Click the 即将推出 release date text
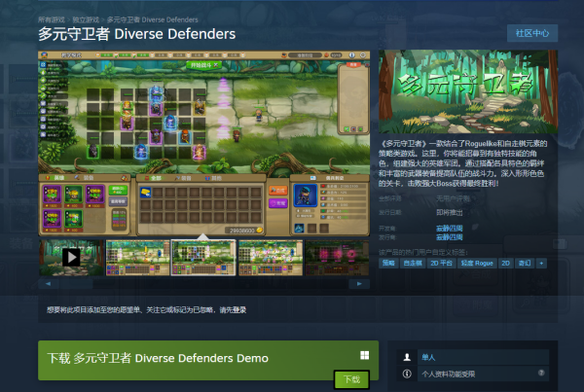The height and width of the screenshot is (392, 584). point(450,213)
